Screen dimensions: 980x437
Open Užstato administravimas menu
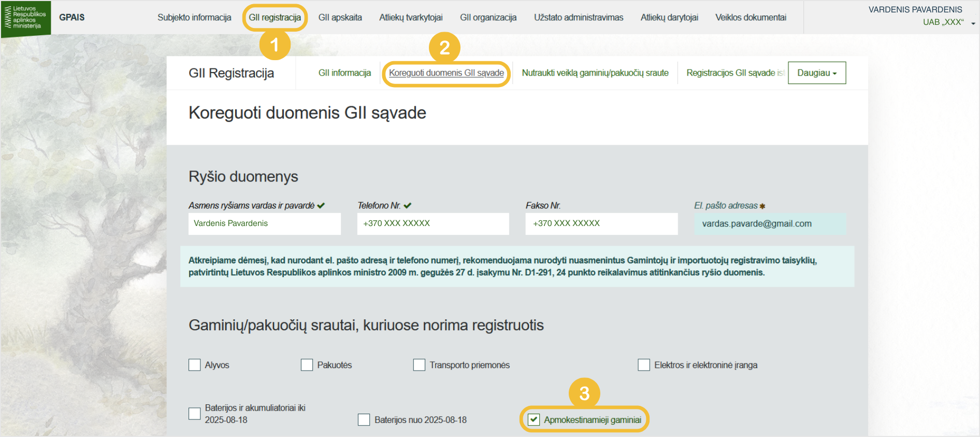point(579,18)
